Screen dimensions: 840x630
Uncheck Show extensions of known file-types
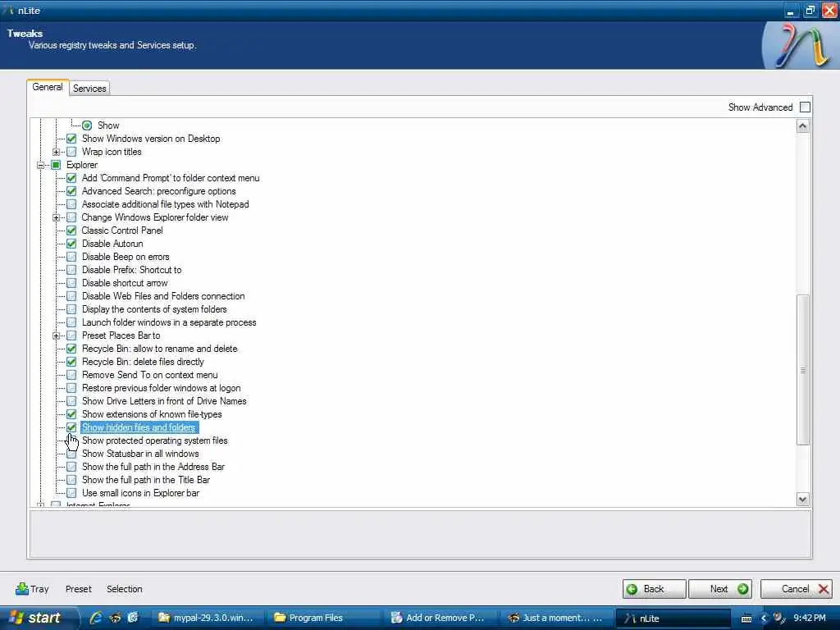coord(71,414)
